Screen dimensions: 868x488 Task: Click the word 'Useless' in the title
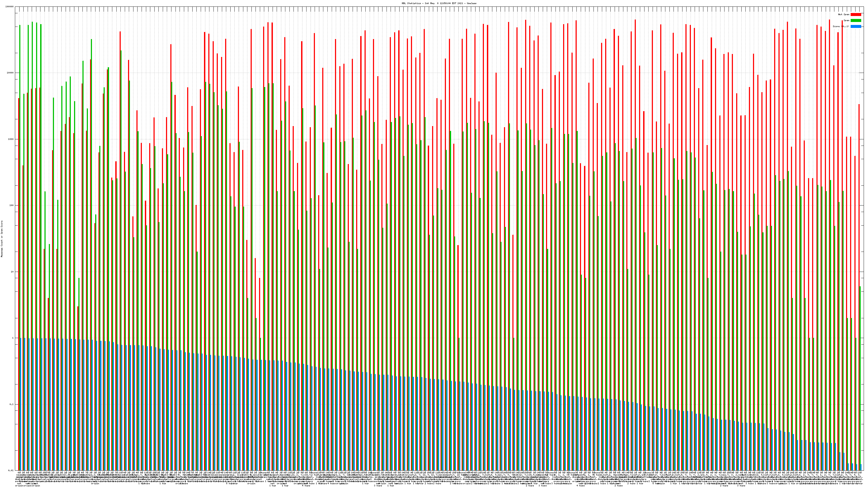pos(471,3)
